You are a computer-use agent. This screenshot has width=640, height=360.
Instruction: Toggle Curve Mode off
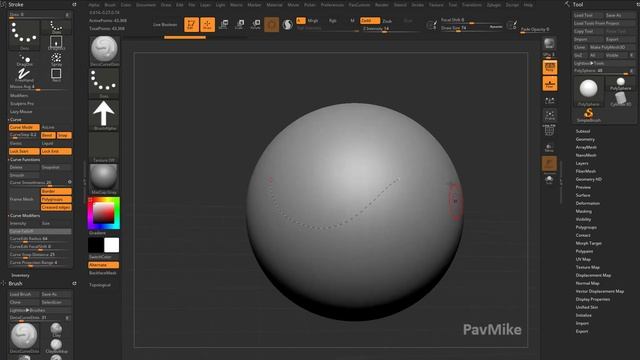(x=24, y=127)
